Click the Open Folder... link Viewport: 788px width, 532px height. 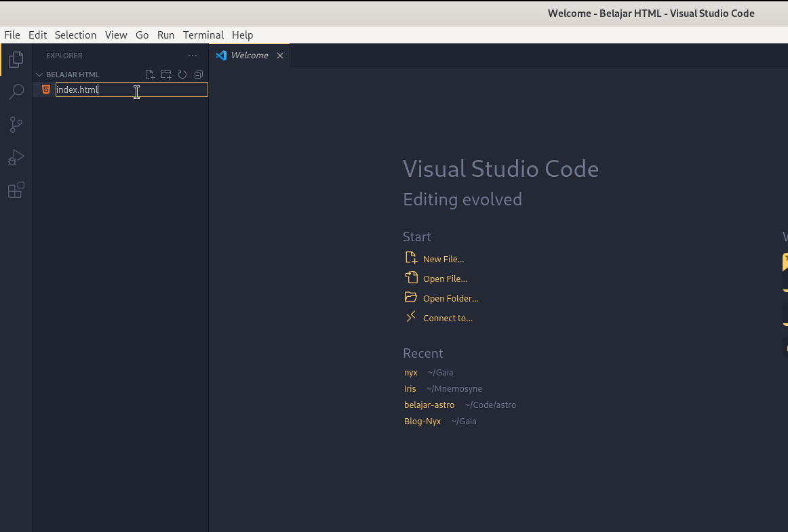point(450,298)
